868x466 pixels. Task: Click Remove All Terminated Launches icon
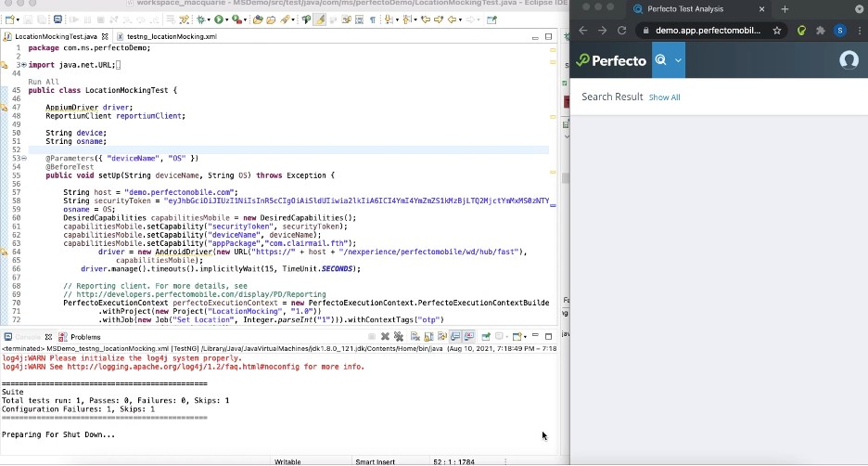tap(399, 336)
